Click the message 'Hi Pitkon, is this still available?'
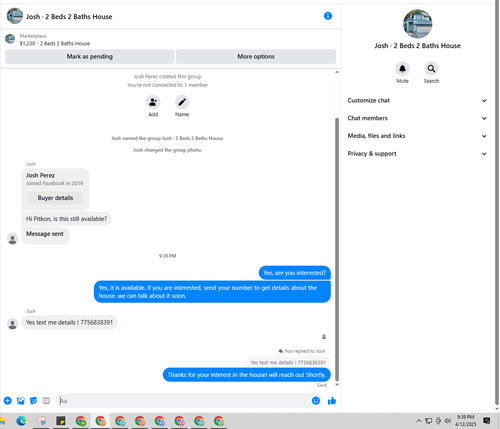The height and width of the screenshot is (429, 500). pyautogui.click(x=66, y=219)
